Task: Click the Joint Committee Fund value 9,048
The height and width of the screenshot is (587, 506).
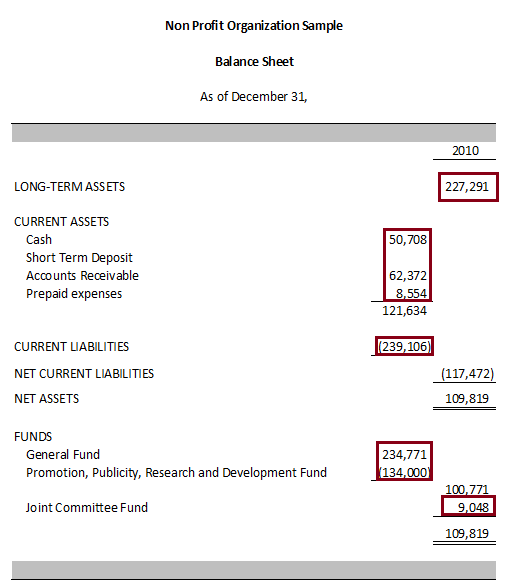Action: (473, 507)
